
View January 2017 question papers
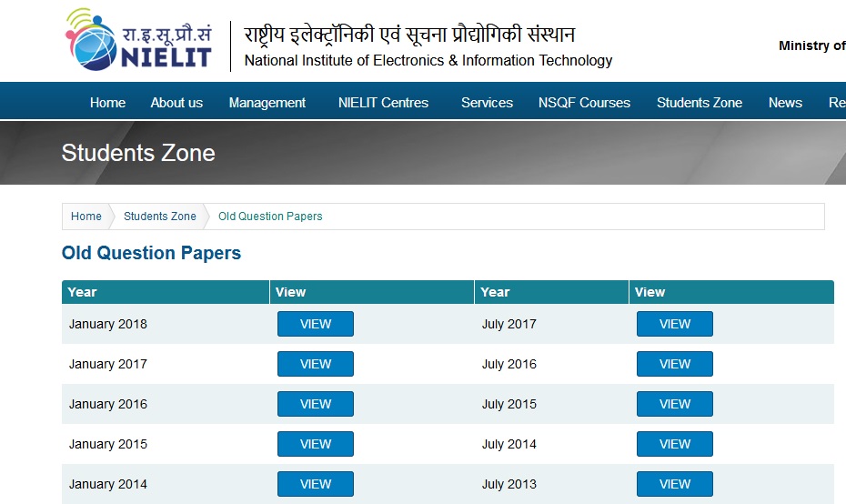point(316,364)
